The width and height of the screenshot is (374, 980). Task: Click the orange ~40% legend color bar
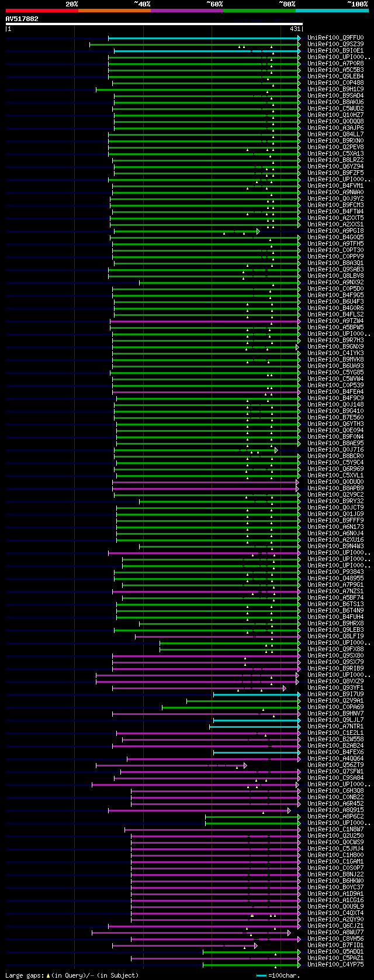coord(115,11)
